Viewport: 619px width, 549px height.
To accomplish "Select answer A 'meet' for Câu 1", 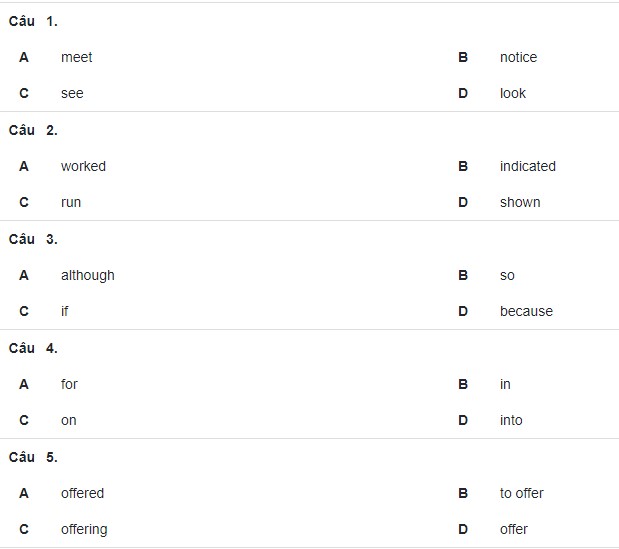I will (x=77, y=58).
